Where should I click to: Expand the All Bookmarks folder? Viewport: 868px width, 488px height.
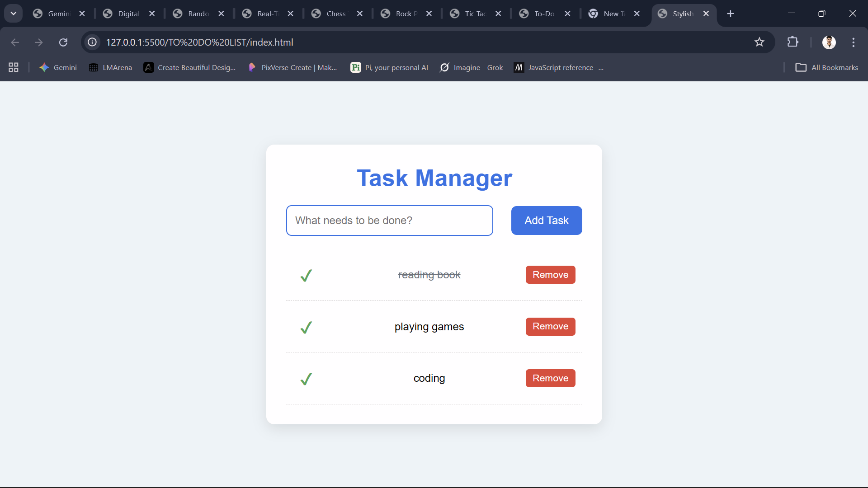coord(826,67)
